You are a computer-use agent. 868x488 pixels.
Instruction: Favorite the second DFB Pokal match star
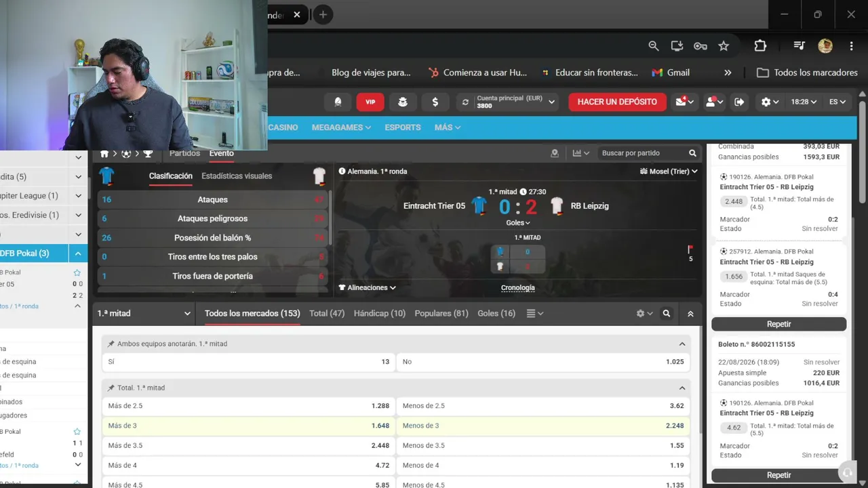coord(77,432)
